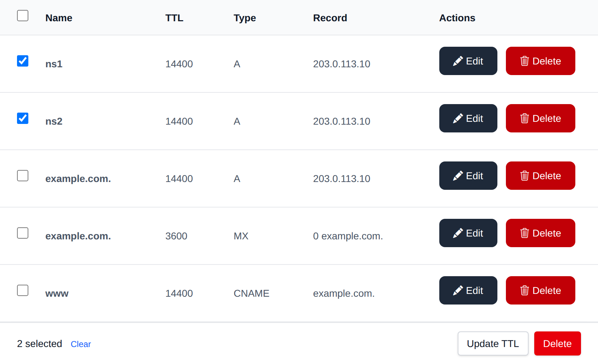This screenshot has height=364, width=598.
Task: Edit the www CNAME record
Action: [468, 290]
